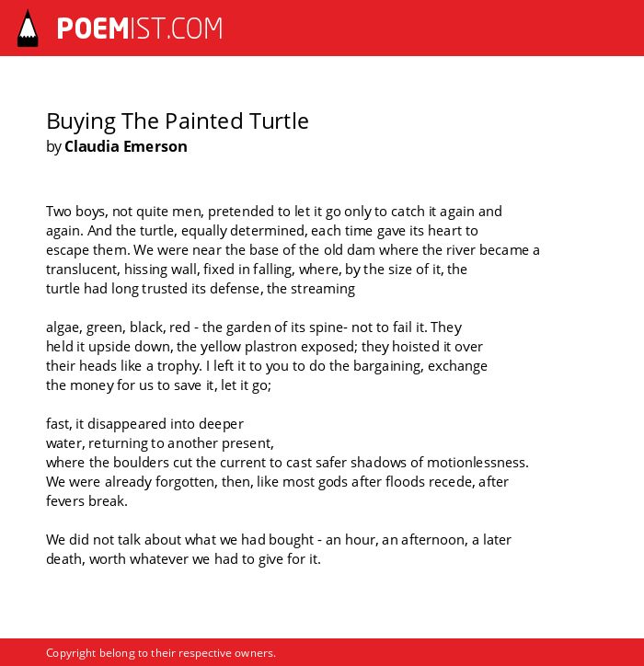Click the pencil tip logo icon
The image size is (644, 666).
point(28,29)
